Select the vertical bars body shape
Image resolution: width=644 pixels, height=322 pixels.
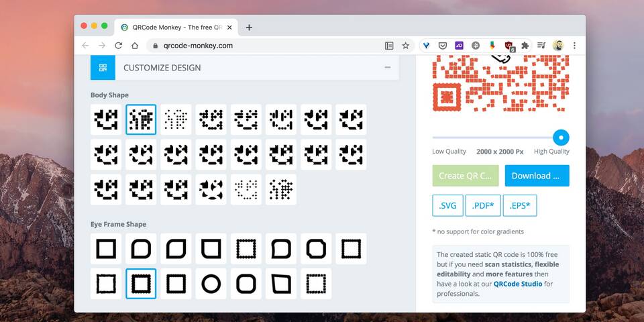[281, 119]
